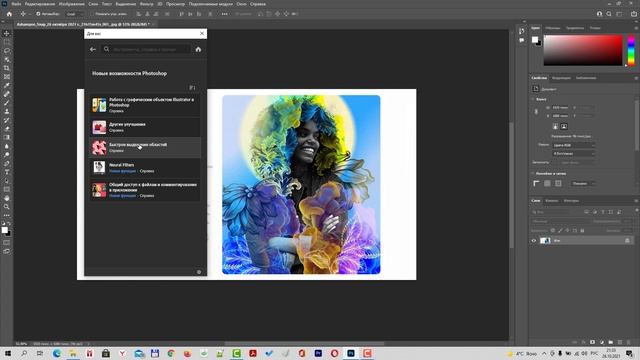Open the Filter menu
Screen dimensions: 640x360
(146, 4)
